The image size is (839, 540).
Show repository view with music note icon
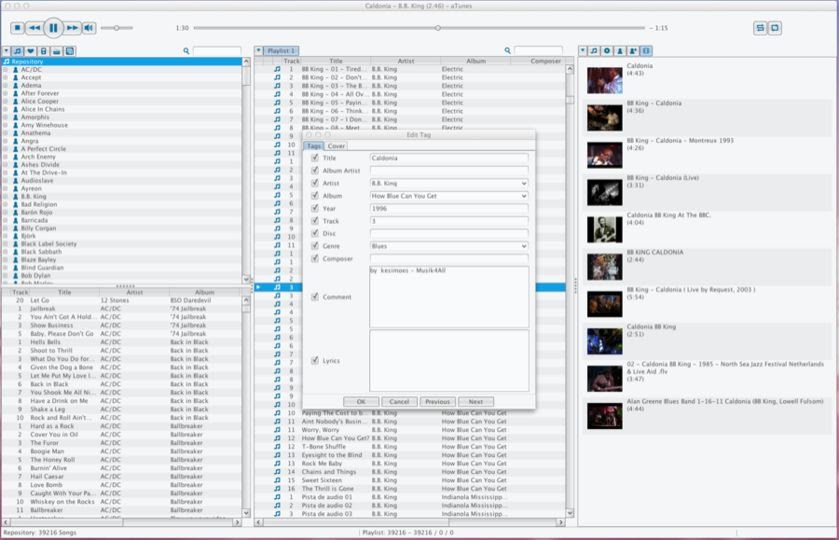18,51
